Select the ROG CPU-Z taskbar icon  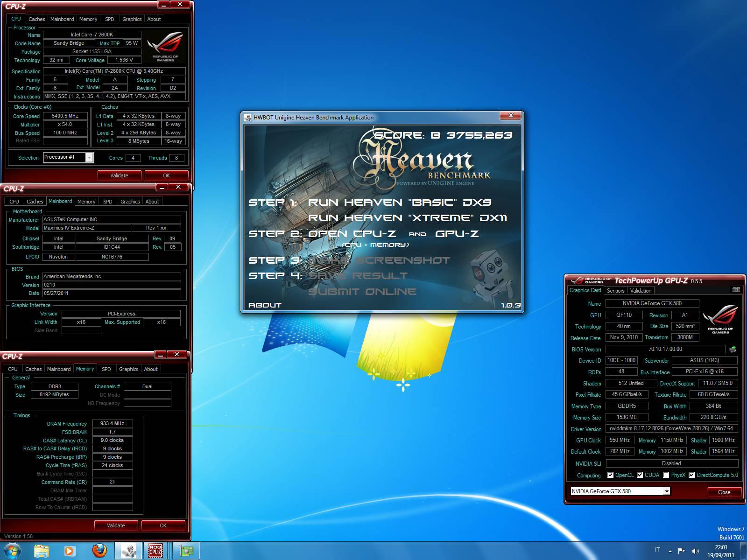pyautogui.click(x=156, y=551)
